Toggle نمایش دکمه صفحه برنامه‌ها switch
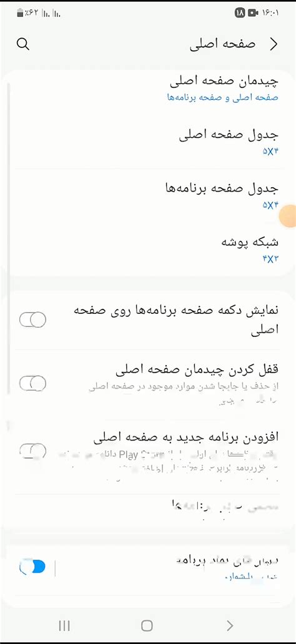296x644 pixels. pos(32,320)
